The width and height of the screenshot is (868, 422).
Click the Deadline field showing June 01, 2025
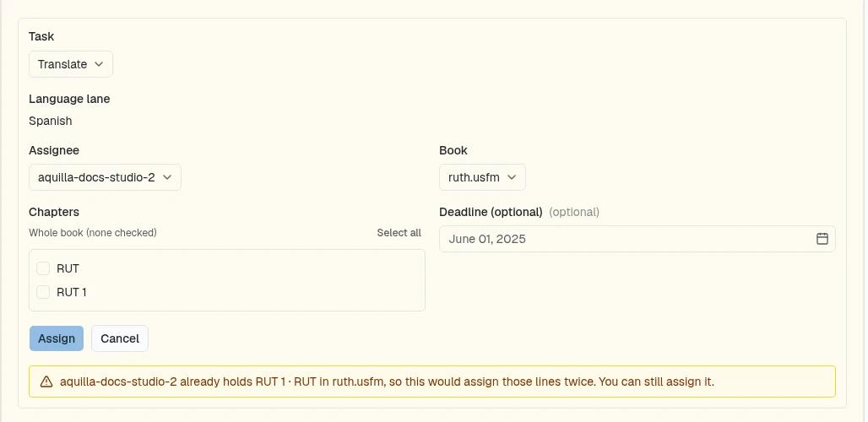[x=637, y=239]
